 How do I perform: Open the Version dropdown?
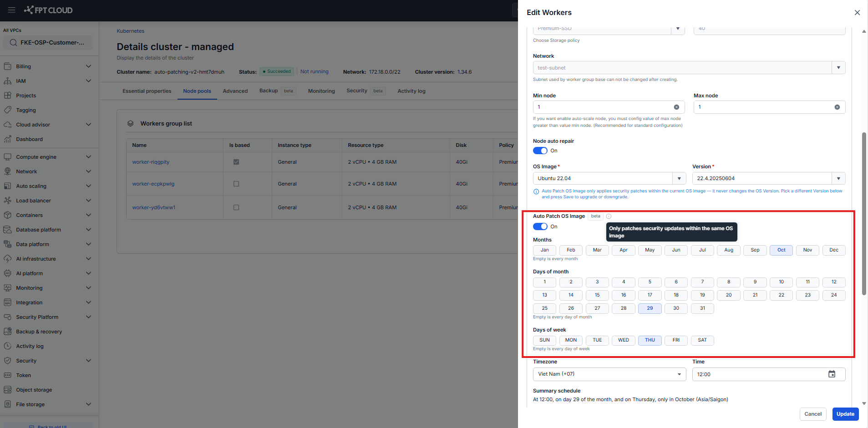click(838, 178)
